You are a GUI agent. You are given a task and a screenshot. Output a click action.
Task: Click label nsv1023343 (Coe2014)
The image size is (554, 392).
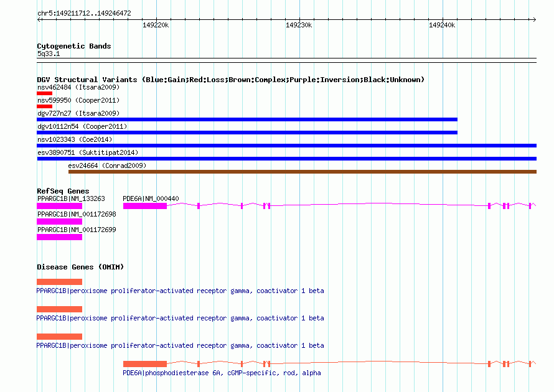click(75, 139)
